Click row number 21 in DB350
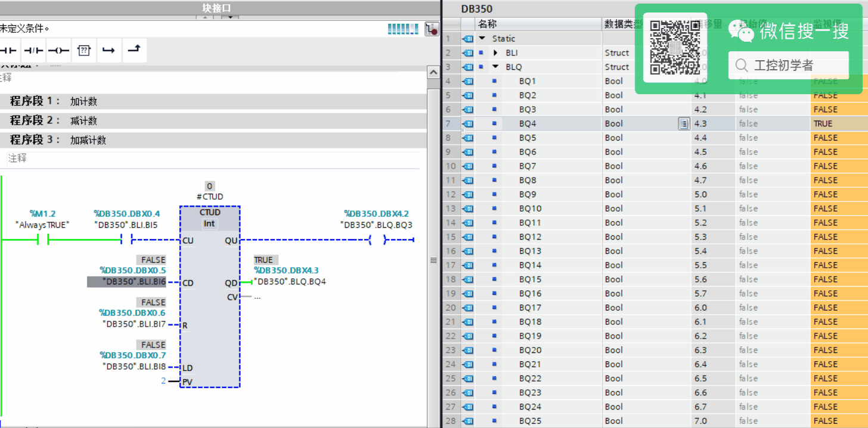The height and width of the screenshot is (428, 868). tap(451, 322)
